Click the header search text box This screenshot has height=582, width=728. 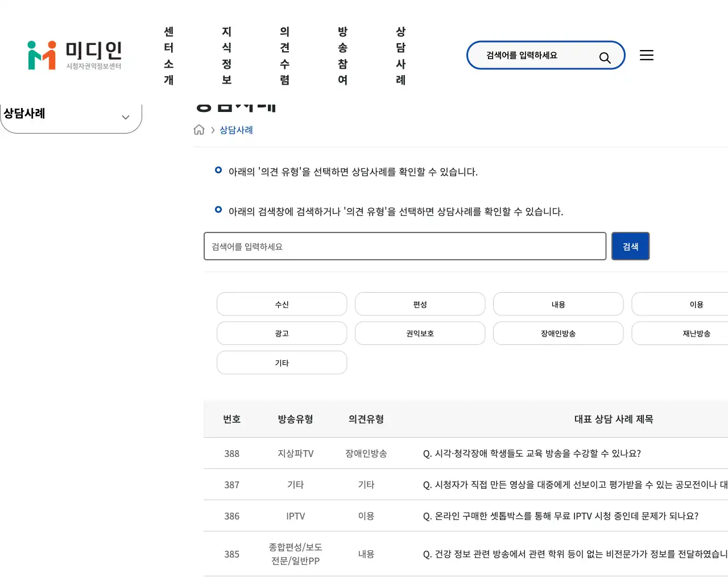[529, 55]
